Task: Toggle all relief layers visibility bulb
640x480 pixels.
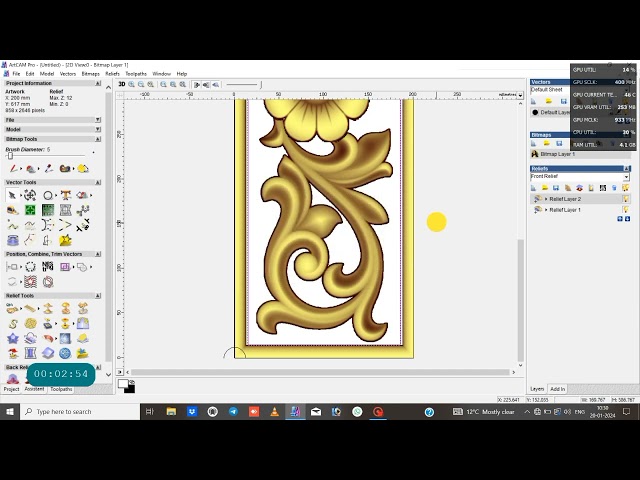Action: tap(625, 188)
